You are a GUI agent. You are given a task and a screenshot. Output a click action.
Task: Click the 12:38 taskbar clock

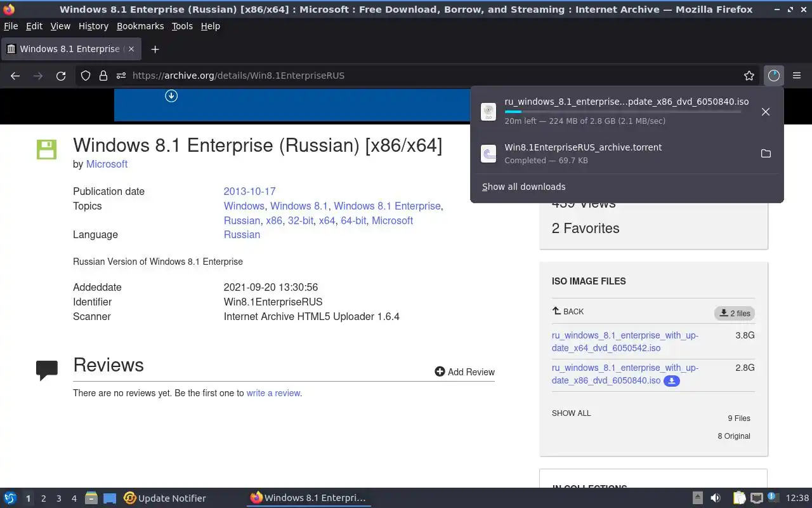[797, 498]
